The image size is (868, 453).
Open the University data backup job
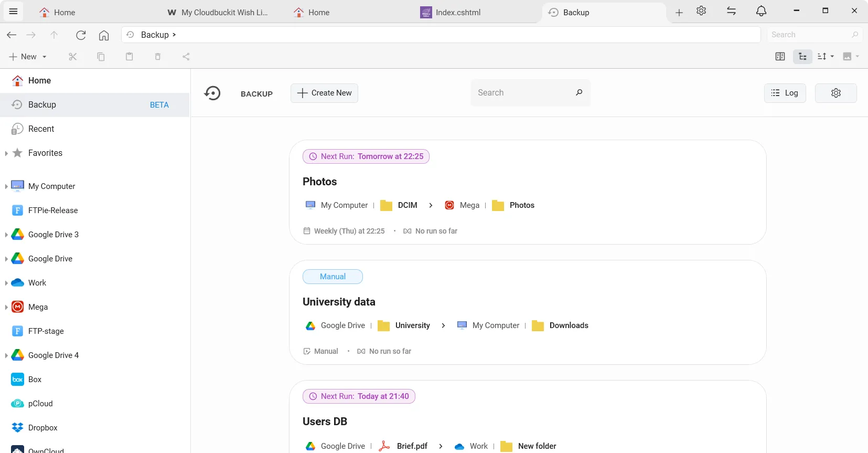(339, 302)
